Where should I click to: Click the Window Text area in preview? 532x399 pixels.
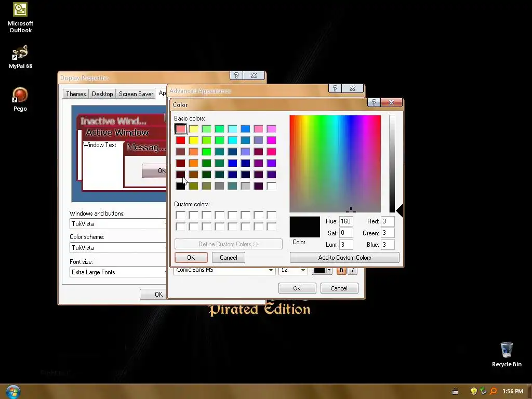tap(100, 145)
